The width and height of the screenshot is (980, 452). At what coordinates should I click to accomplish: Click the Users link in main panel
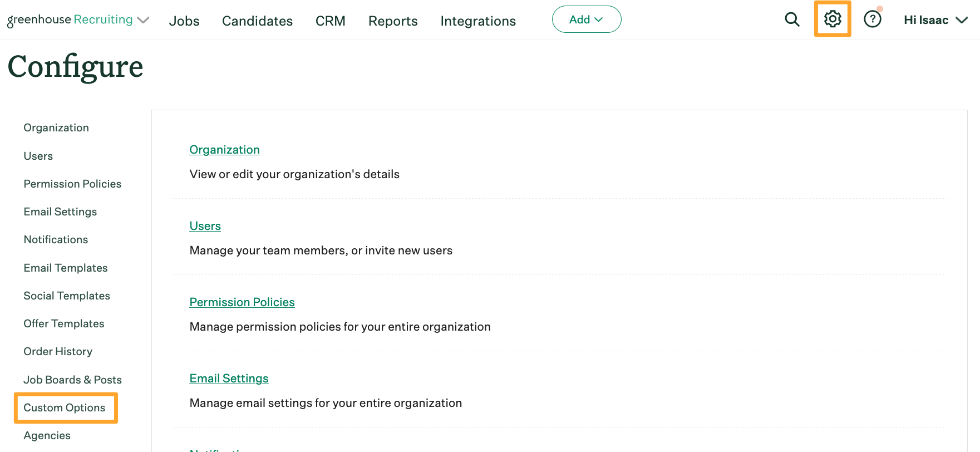tap(205, 226)
